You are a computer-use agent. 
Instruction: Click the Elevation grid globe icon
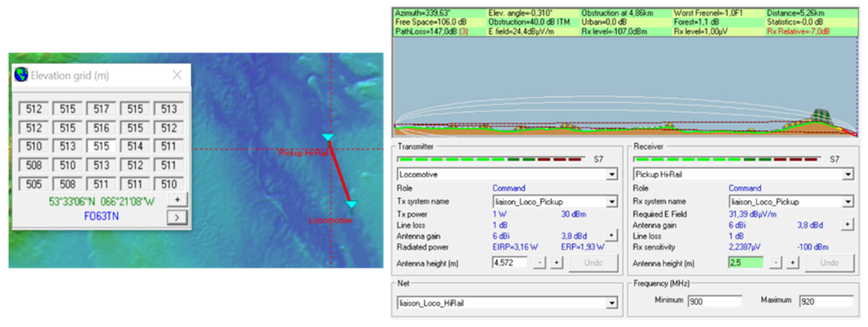[21, 75]
